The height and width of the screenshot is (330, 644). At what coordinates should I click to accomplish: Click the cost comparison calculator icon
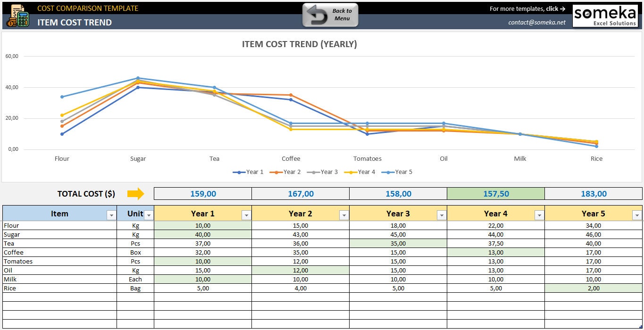pyautogui.click(x=17, y=14)
